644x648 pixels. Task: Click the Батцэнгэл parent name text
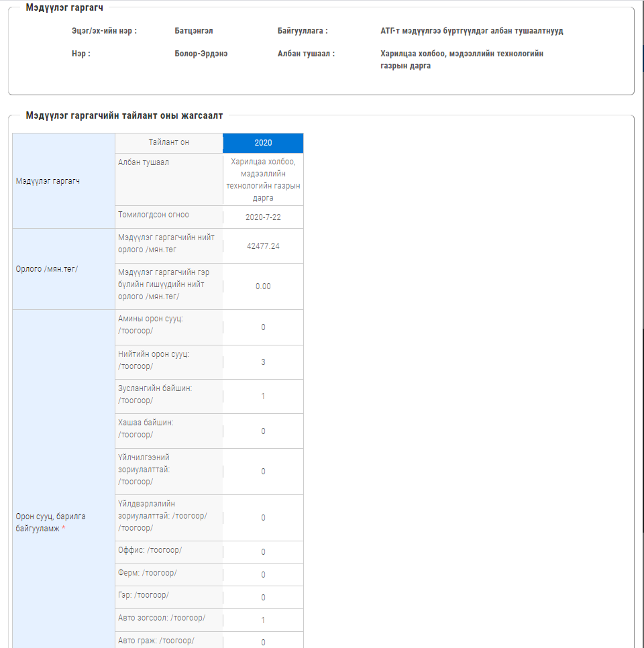point(194,31)
